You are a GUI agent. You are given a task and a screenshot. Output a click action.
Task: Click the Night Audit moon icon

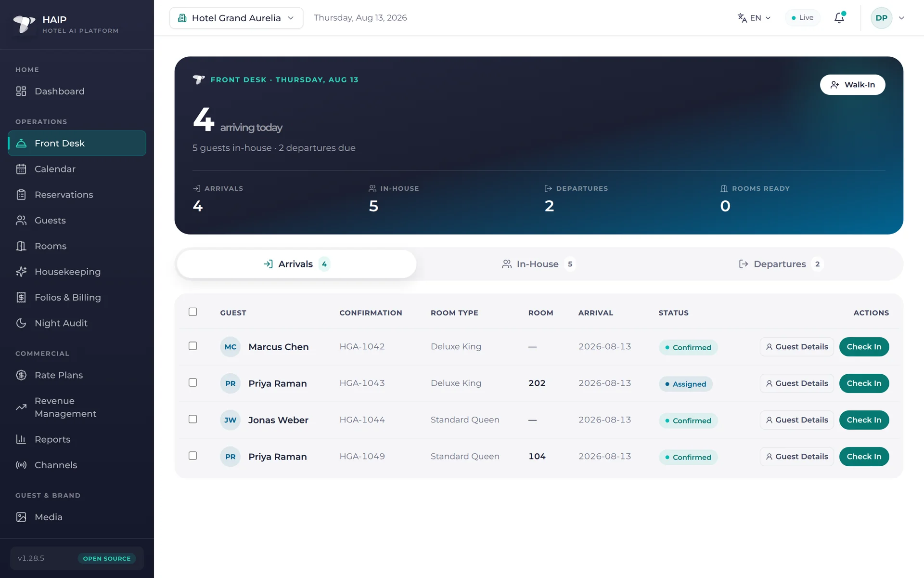tap(21, 323)
